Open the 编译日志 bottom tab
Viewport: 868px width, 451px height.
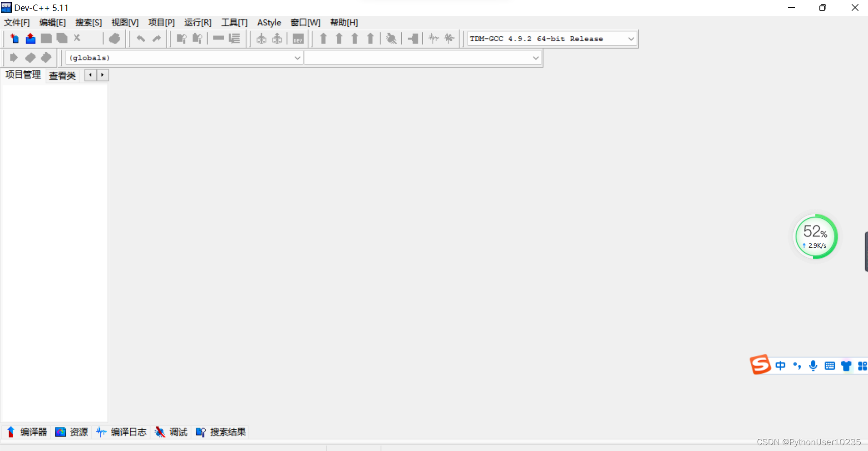(x=121, y=432)
